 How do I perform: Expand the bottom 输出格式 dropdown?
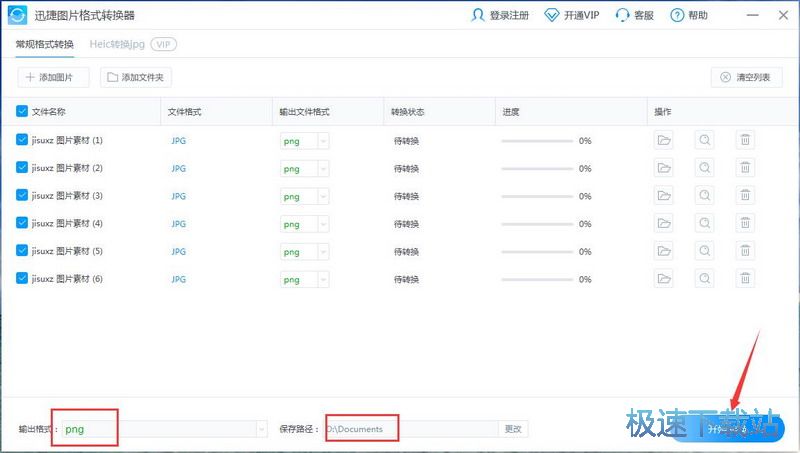pos(262,429)
